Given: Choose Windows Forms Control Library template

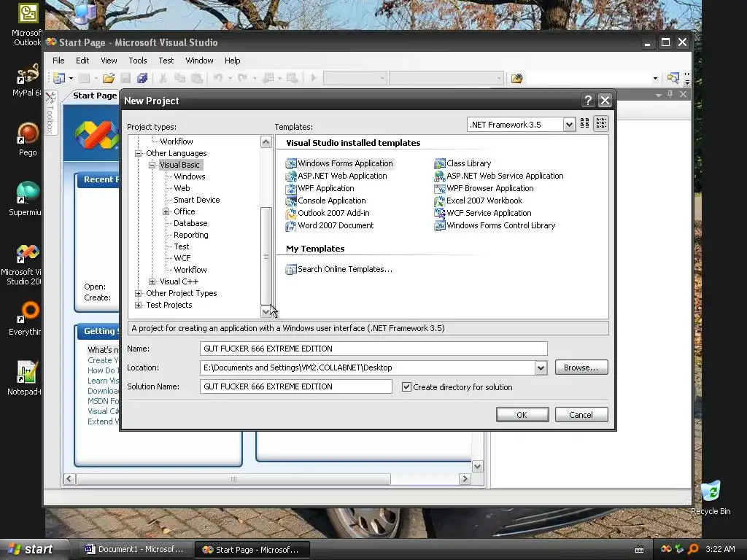Looking at the screenshot, I should point(495,225).
